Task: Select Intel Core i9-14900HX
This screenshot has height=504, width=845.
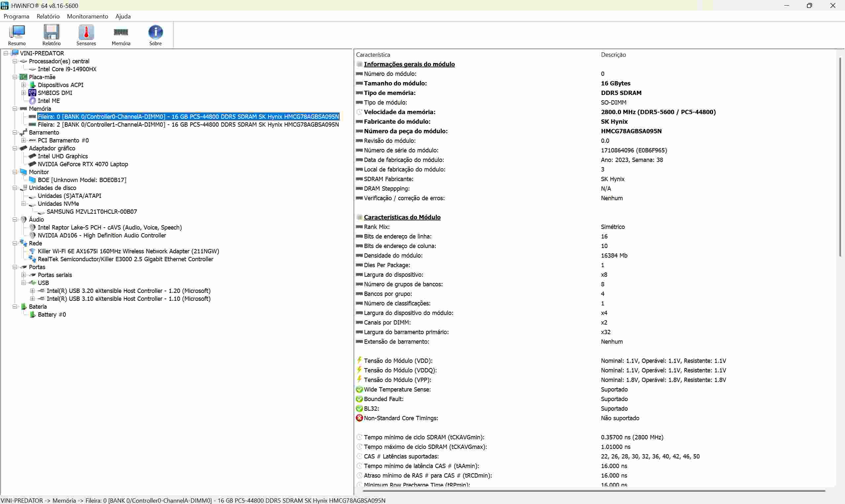Action: [x=67, y=69]
